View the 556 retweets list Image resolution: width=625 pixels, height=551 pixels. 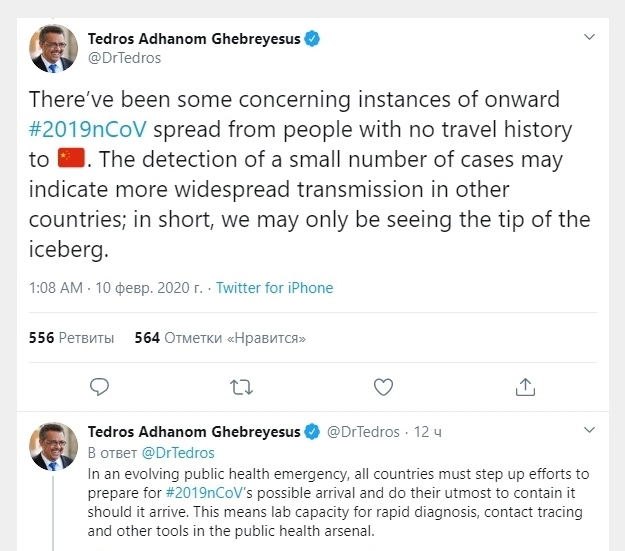click(71, 337)
